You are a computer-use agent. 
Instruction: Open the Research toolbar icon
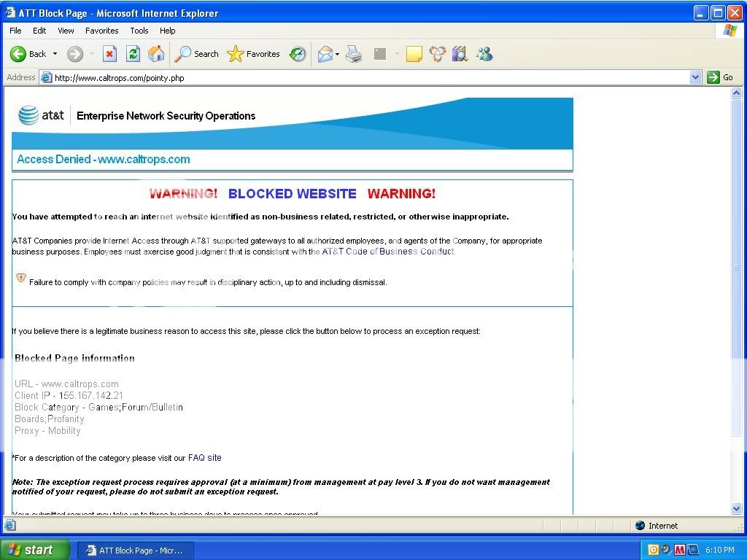click(x=460, y=54)
